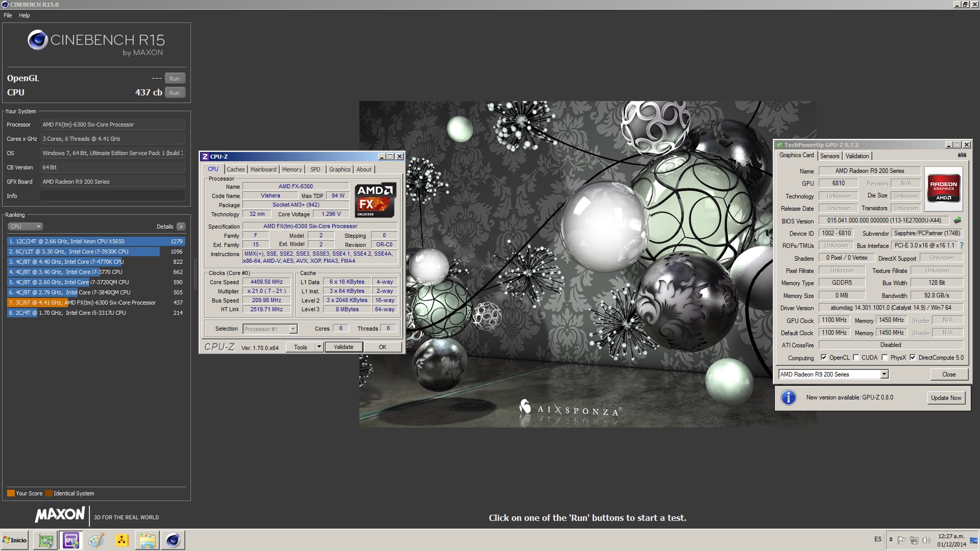Click the volume speaker tray icon

pyautogui.click(x=926, y=540)
